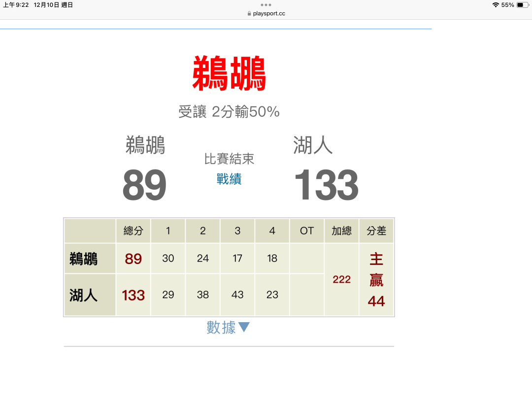Click the red 89 total in the table

pos(133,259)
